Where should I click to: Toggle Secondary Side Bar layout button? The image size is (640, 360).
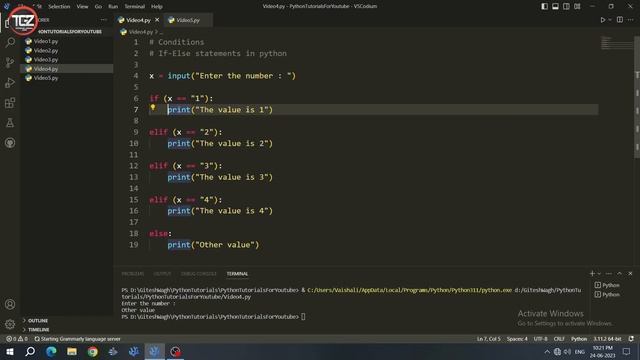(566, 6)
